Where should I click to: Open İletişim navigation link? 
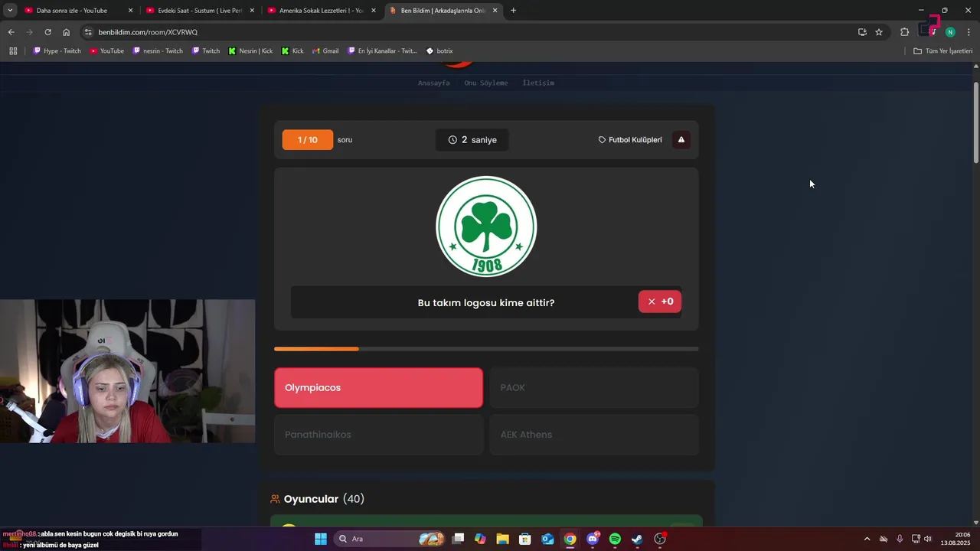[538, 83]
